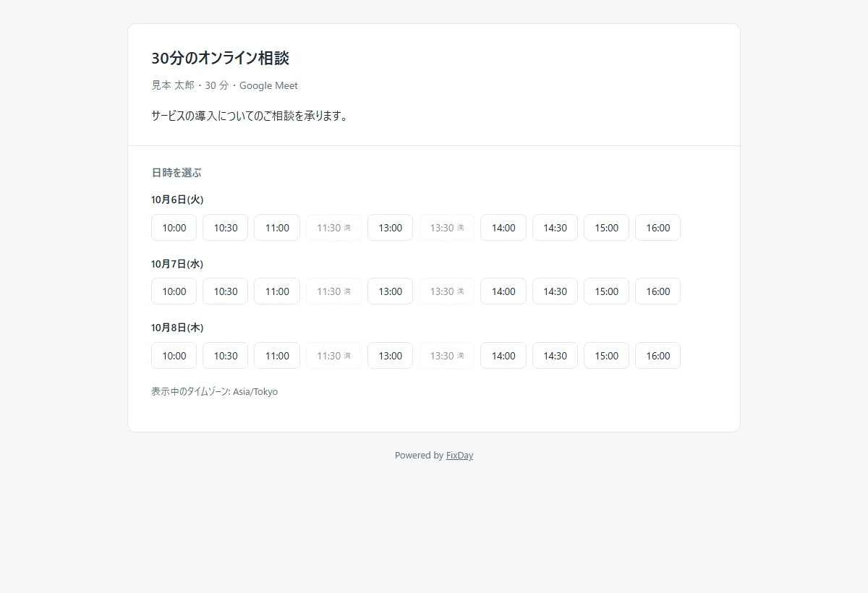
Task: Click the 10月7日(水) date heading
Action: [x=177, y=264]
